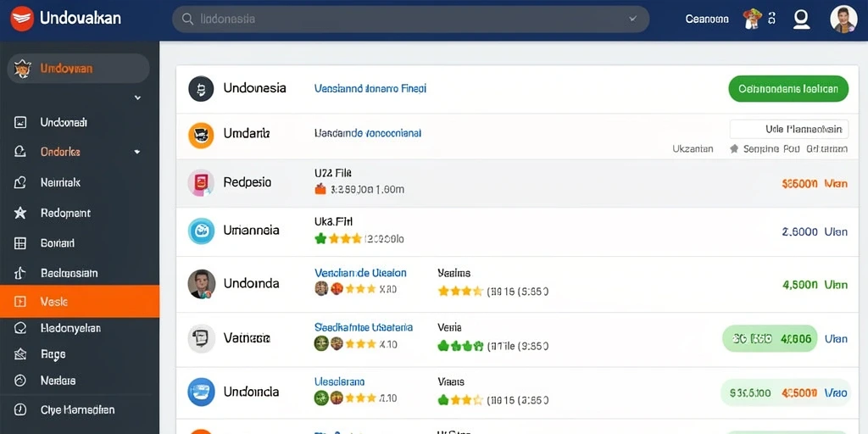The image size is (868, 434).
Task: Click the Ulan link in Undoinda row
Action: [x=836, y=285]
